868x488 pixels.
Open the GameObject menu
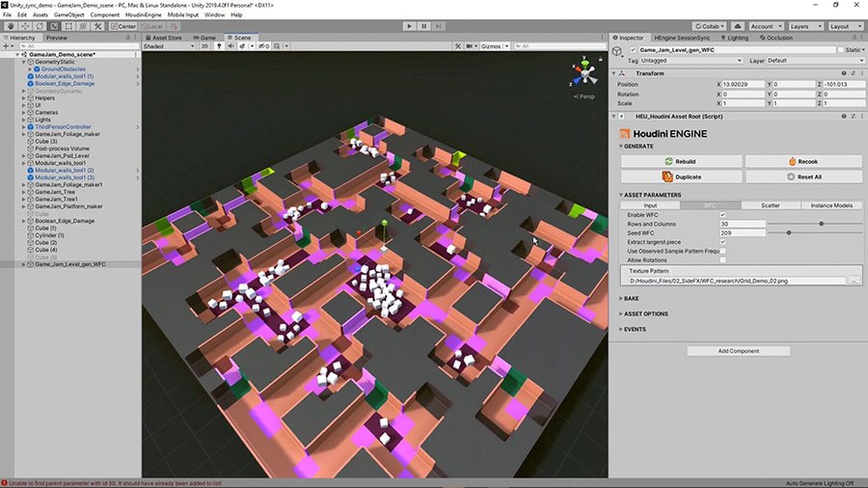[69, 14]
